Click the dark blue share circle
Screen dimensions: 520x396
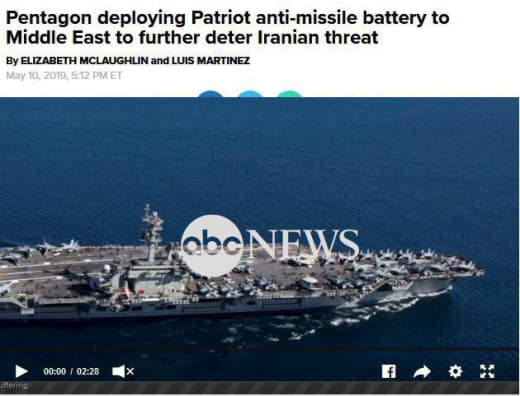coord(210,94)
